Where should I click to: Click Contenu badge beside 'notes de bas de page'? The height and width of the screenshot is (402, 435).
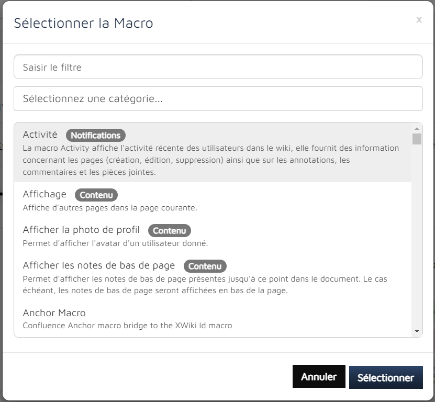coord(205,266)
